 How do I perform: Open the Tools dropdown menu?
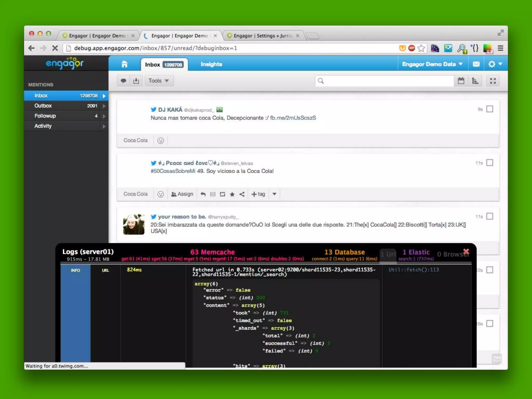[x=159, y=81]
